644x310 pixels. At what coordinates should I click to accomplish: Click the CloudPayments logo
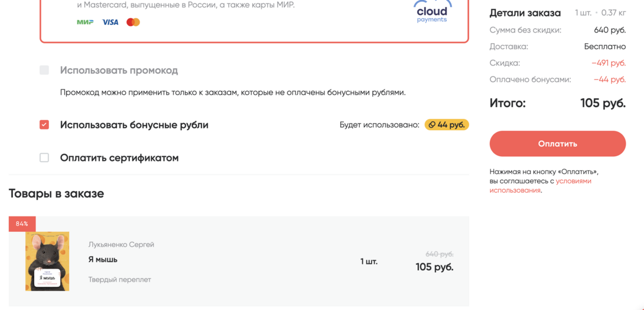coord(432,12)
